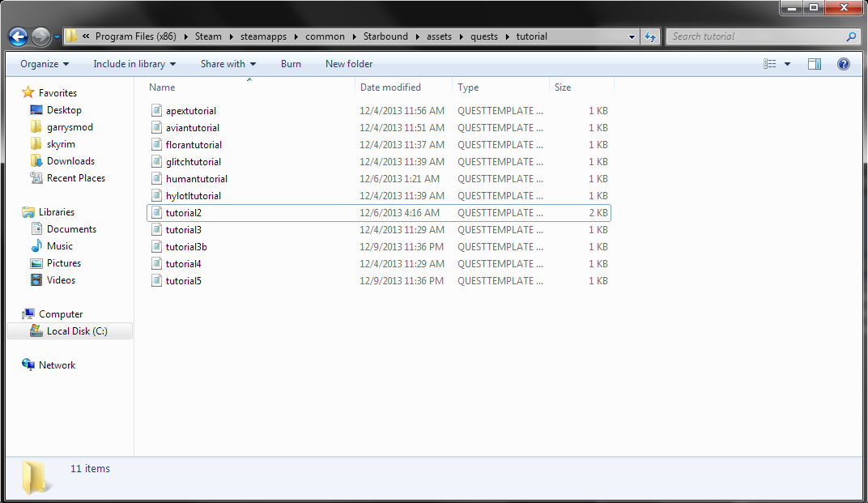Select the tutorial5 file icon
Image resolution: width=868 pixels, height=503 pixels.
[x=156, y=280]
